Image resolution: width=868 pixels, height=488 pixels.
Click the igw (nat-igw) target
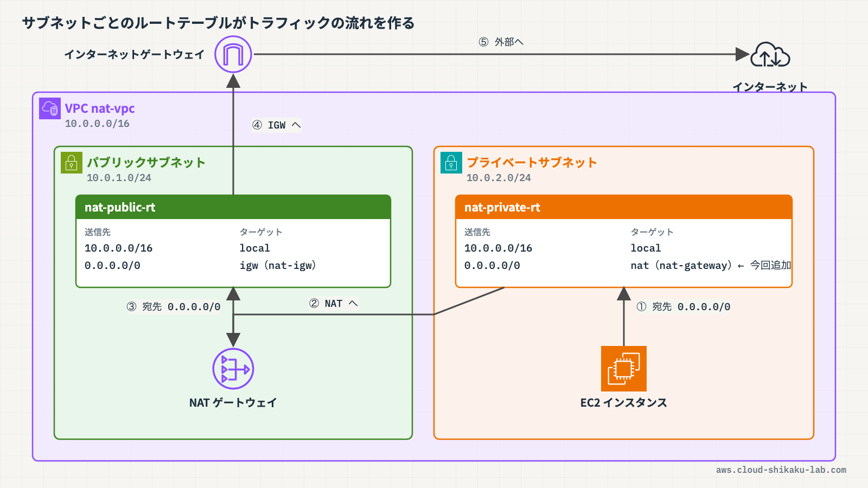278,266
